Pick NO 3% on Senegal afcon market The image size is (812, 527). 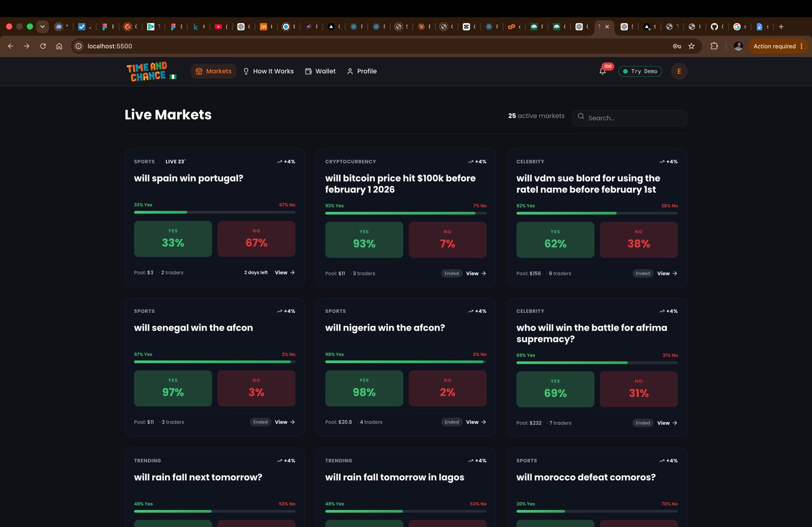click(256, 389)
